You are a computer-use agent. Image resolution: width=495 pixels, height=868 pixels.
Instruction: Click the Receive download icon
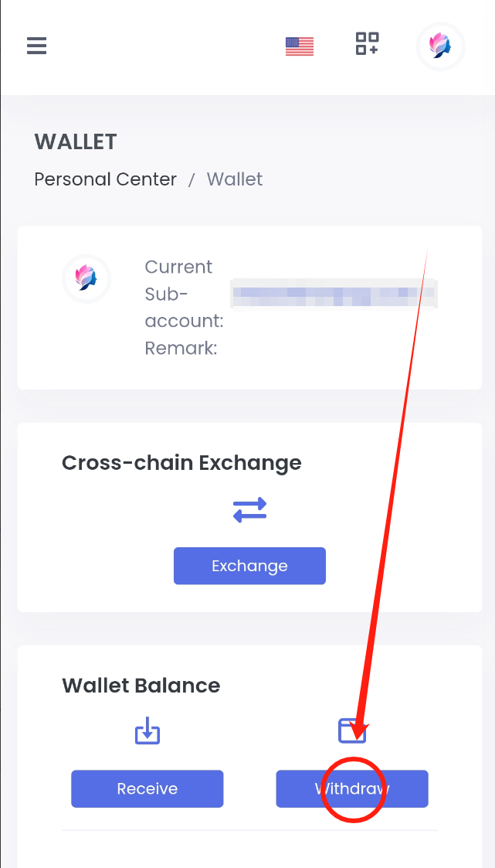coord(147,731)
